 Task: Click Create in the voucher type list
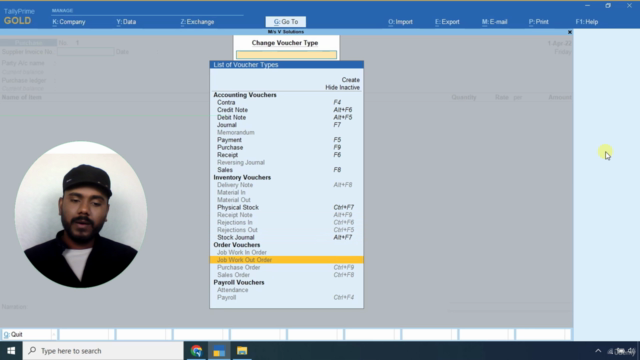click(351, 80)
